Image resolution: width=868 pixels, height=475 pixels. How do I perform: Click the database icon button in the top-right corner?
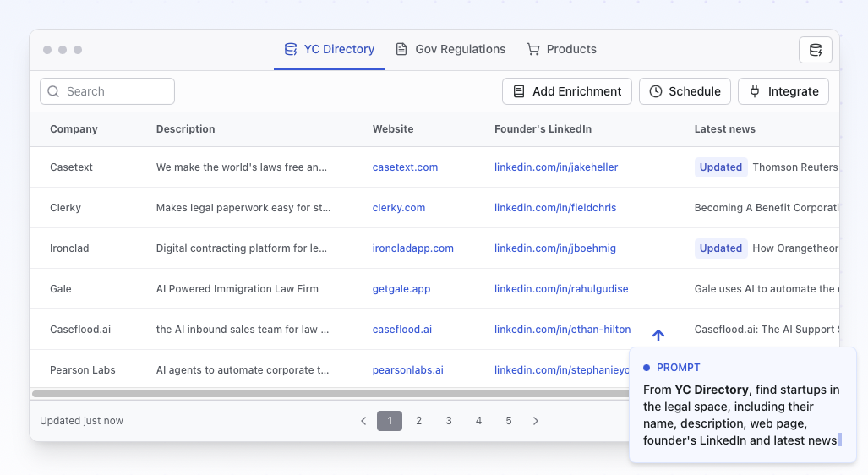point(816,50)
